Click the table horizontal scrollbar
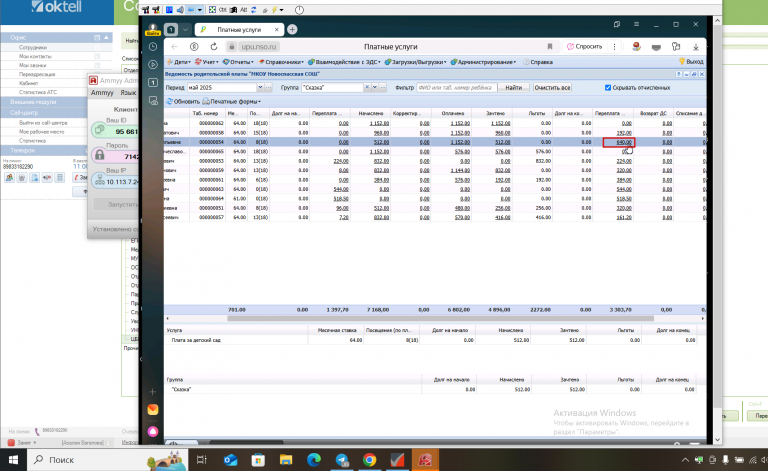The width and height of the screenshot is (768, 471). pos(440,318)
